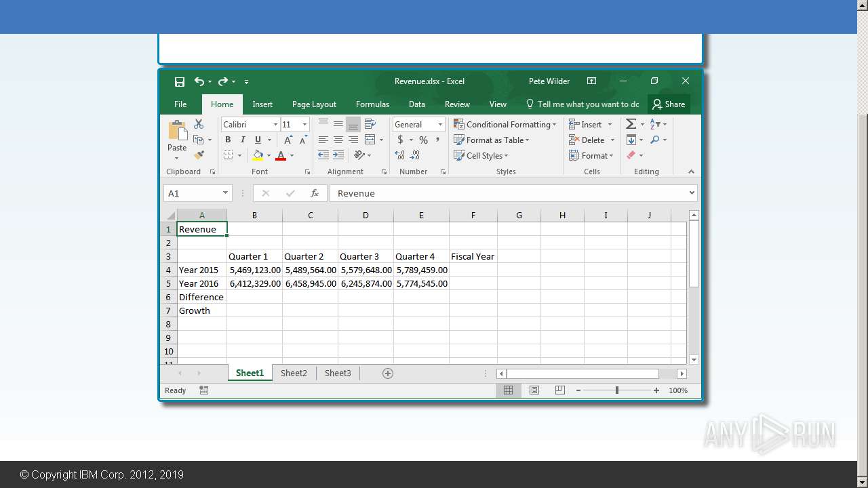This screenshot has width=868, height=488.
Task: Apply Comma Style format
Action: click(438, 140)
